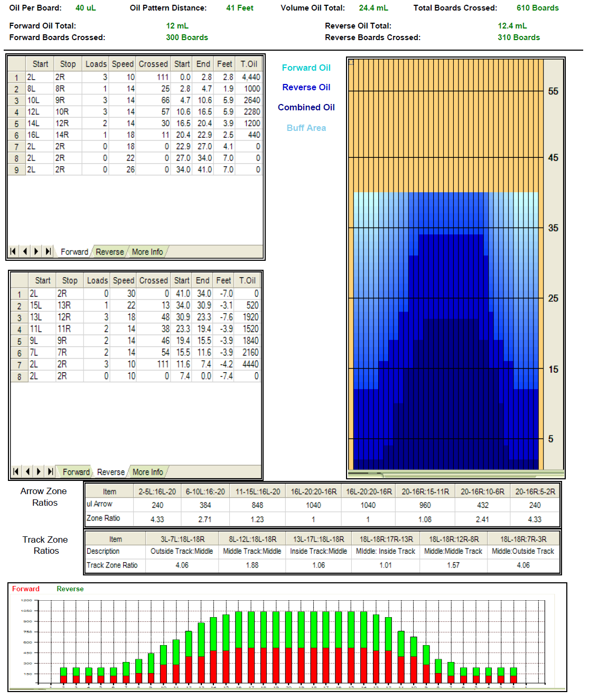589x700 pixels.
Task: Open More Info tab in upper table
Action: coord(147,252)
